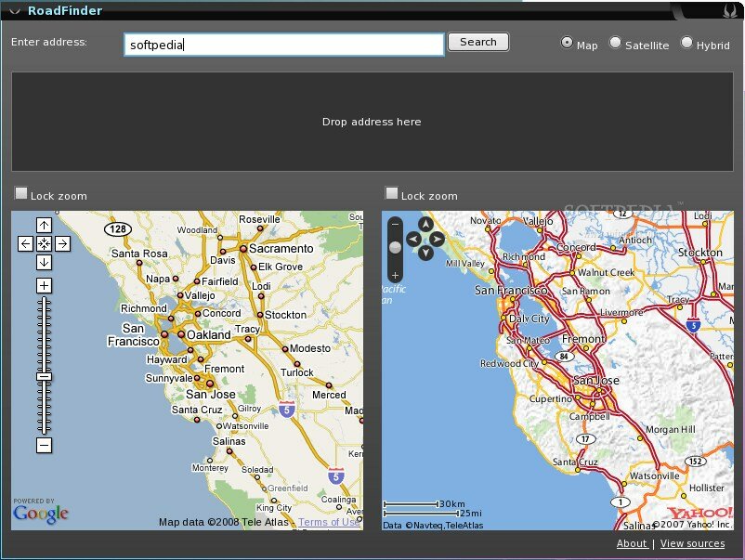
Task: Click Livermore label on Yahoo map
Action: (x=621, y=313)
